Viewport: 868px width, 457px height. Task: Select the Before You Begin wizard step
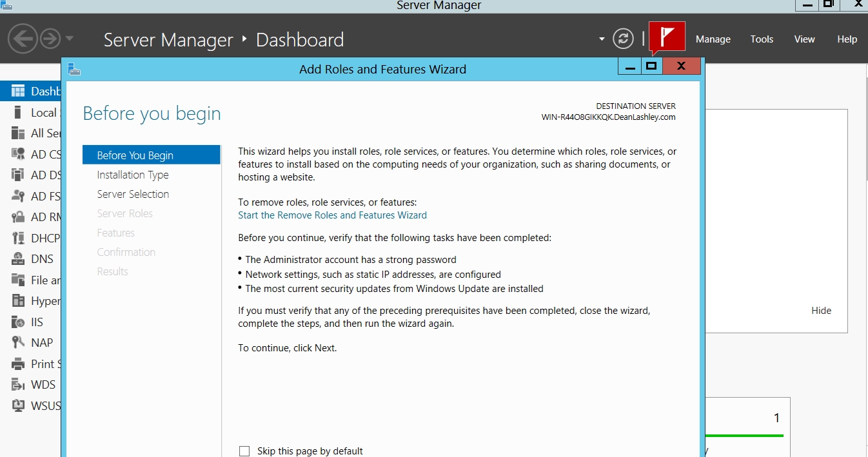coord(152,155)
